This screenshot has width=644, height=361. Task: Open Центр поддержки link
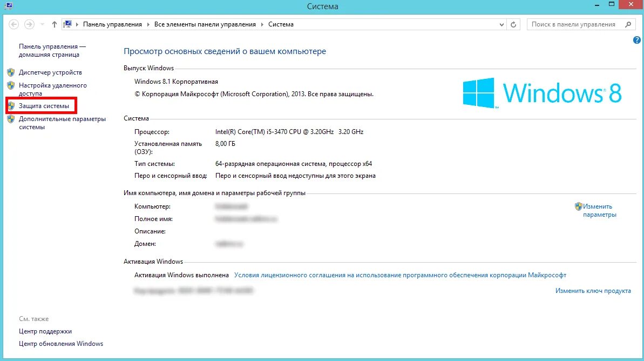(45, 331)
